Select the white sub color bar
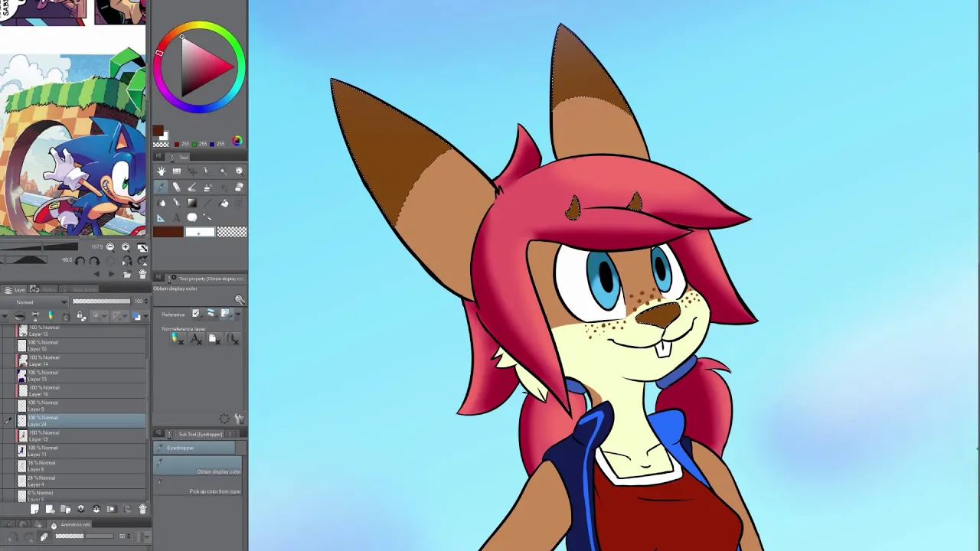This screenshot has height=551, width=980. (x=200, y=232)
